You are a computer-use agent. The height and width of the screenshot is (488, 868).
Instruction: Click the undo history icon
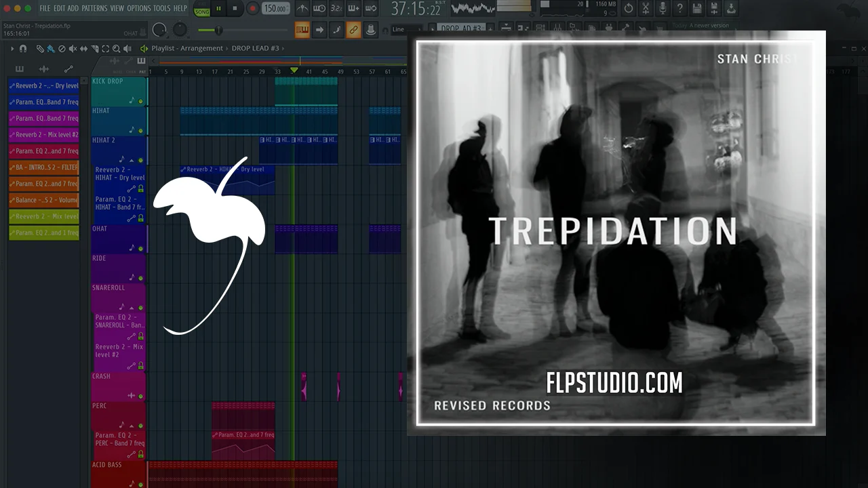pyautogui.click(x=629, y=8)
